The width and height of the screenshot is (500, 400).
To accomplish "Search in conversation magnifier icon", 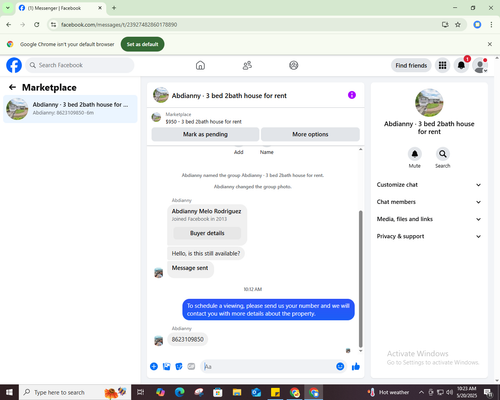I will [443, 154].
